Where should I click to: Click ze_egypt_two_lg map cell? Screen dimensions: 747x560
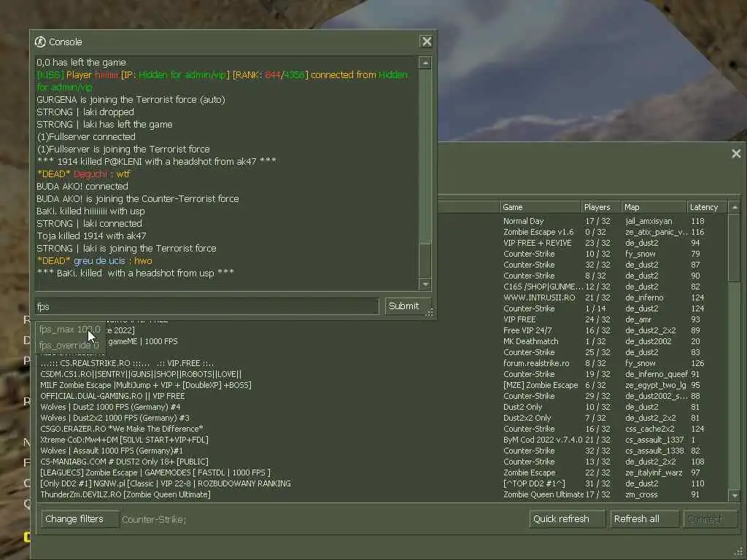click(x=656, y=385)
